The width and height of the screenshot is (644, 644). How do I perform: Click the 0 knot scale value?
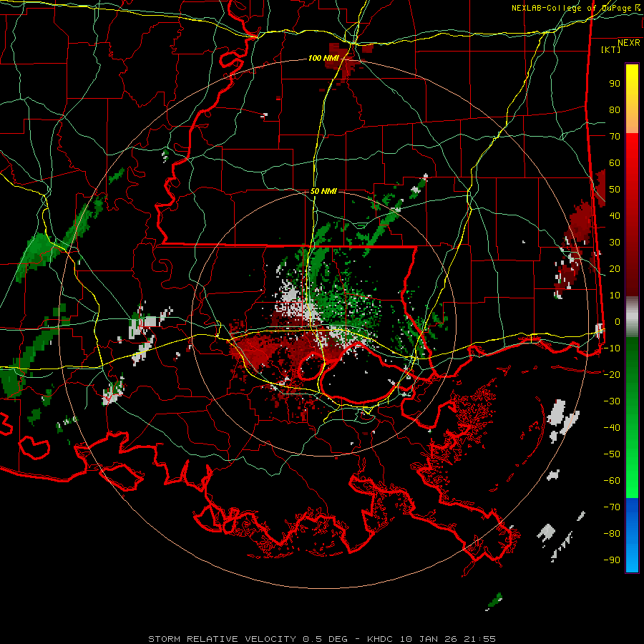[x=618, y=322]
